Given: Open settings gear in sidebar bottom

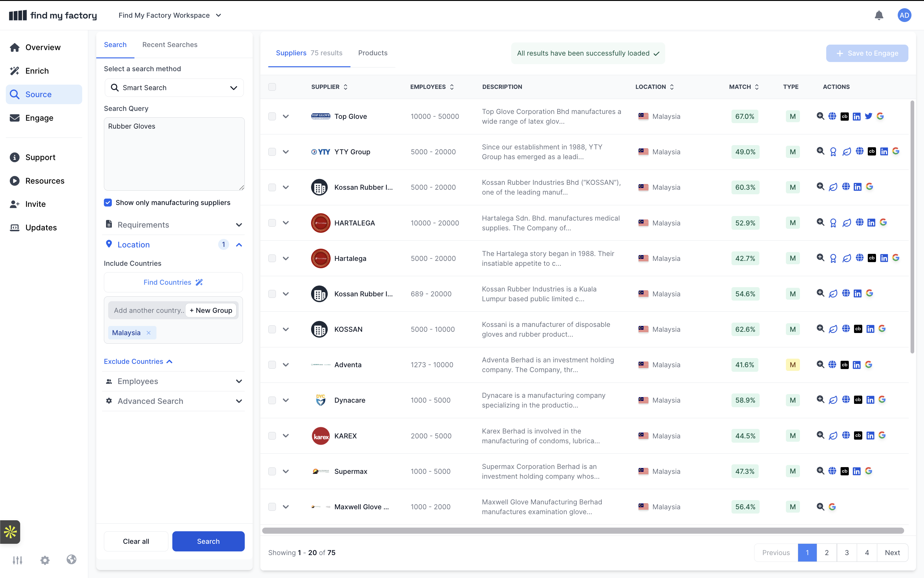Looking at the screenshot, I should tap(45, 560).
